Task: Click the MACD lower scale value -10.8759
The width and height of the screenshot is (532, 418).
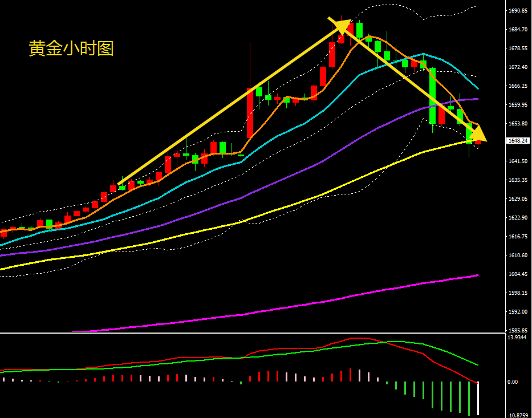Action: click(518, 415)
